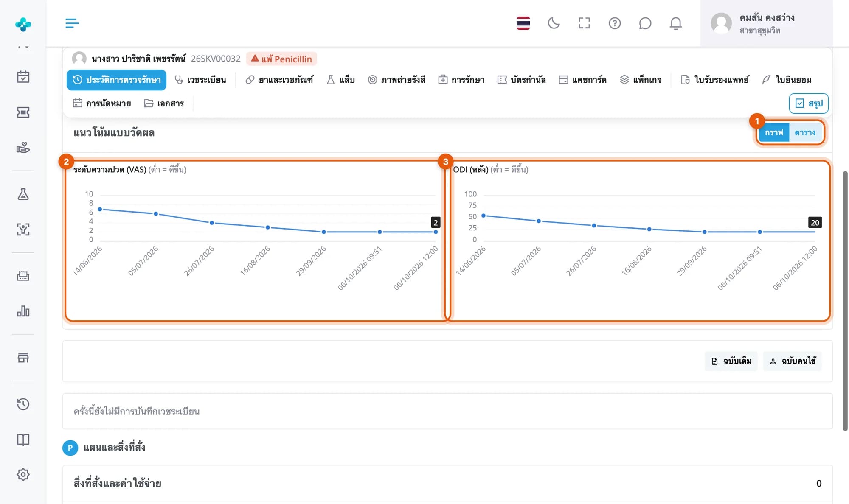849x504 pixels.
Task: Click the app logo in sidebar
Action: coord(23,24)
